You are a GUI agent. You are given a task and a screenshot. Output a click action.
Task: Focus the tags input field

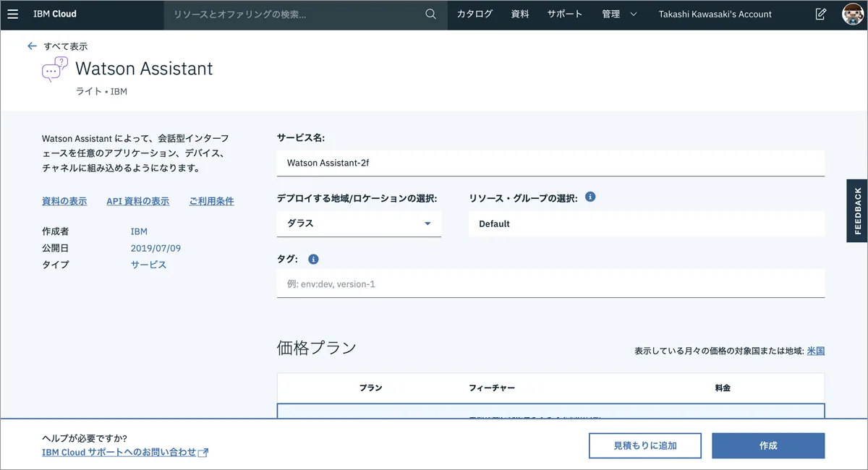(550, 283)
